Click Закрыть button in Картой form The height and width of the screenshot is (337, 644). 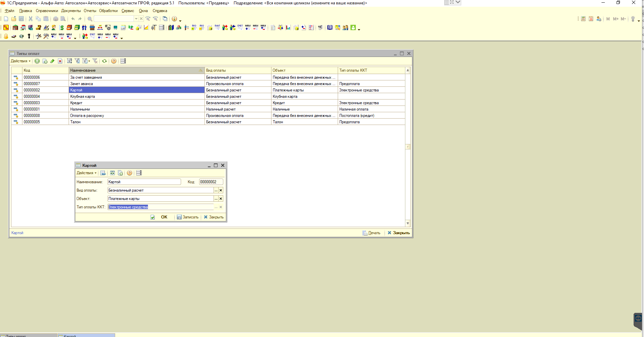[x=214, y=217]
